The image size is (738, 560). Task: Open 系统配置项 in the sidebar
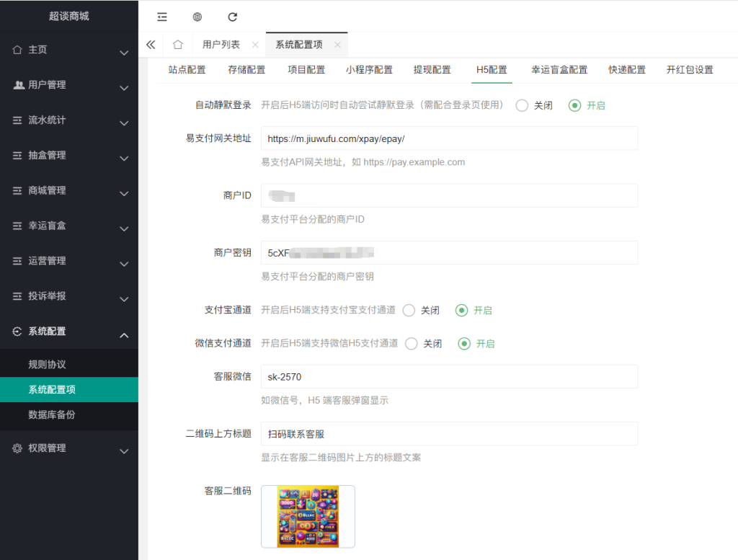69,390
